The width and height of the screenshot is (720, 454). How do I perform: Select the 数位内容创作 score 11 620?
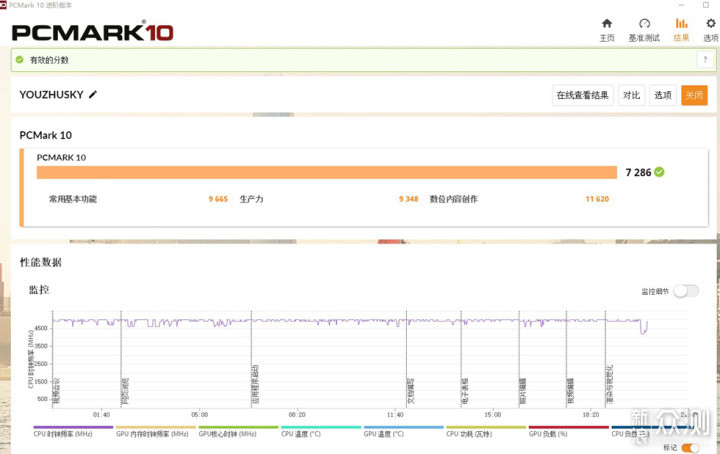[x=597, y=199]
